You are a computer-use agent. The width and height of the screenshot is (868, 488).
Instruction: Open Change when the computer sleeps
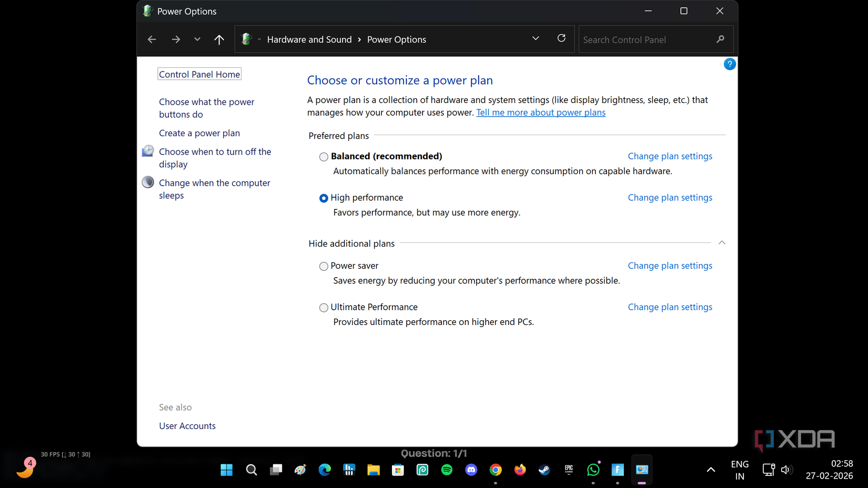pos(215,189)
